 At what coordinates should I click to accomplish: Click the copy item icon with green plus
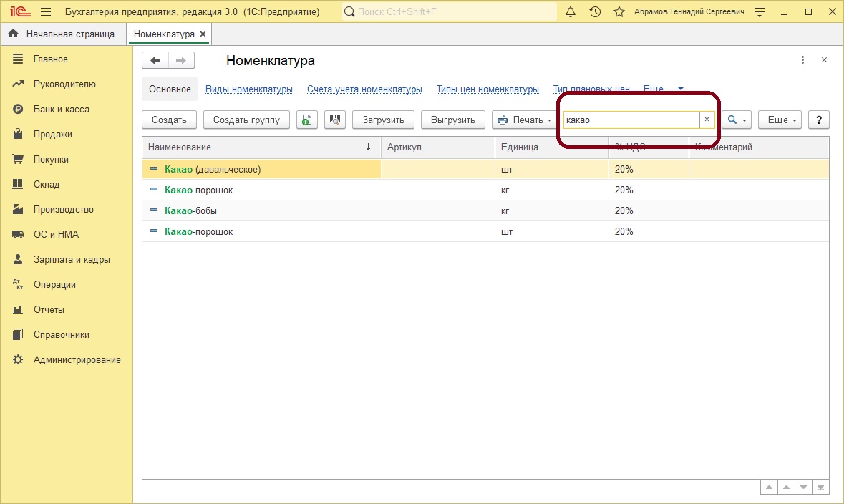point(306,120)
